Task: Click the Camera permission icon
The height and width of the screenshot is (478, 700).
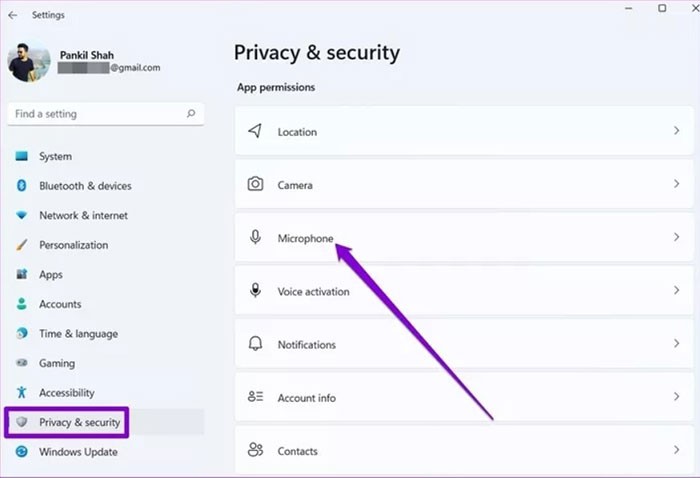Action: (x=255, y=184)
